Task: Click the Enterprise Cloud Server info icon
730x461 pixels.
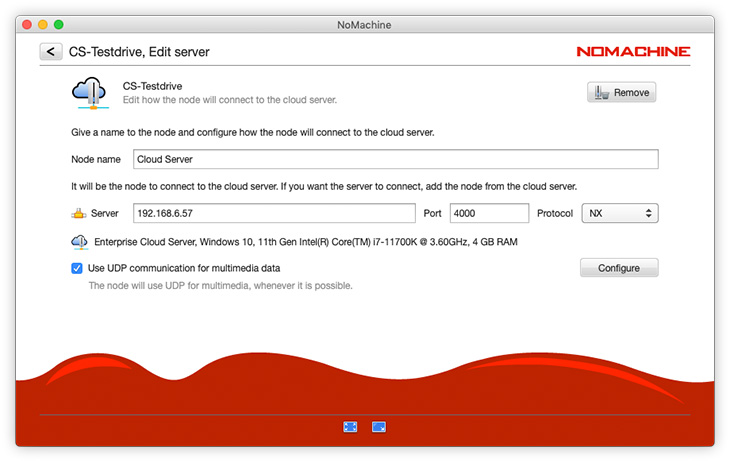Action: (x=79, y=242)
